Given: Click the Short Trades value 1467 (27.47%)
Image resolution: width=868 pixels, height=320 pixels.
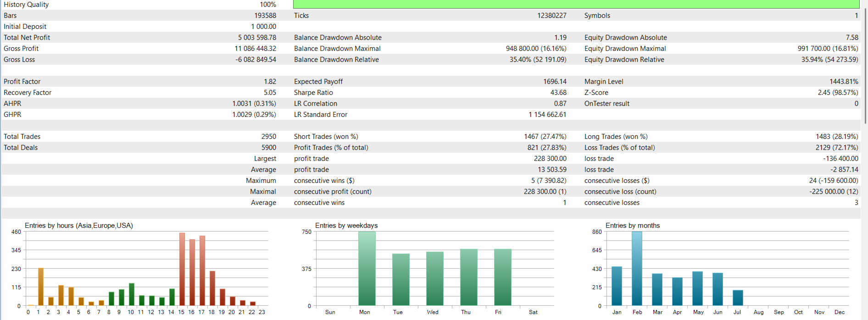Looking at the screenshot, I should coord(545,137).
